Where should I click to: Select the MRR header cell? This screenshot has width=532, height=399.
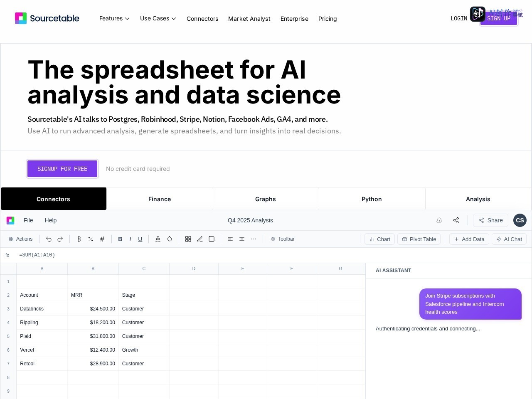[93, 295]
